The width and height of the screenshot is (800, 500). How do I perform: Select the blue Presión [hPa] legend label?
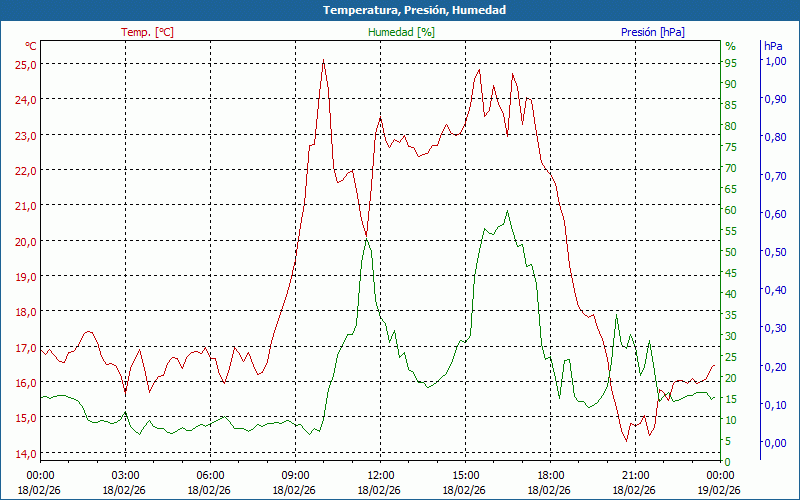pyautogui.click(x=652, y=32)
